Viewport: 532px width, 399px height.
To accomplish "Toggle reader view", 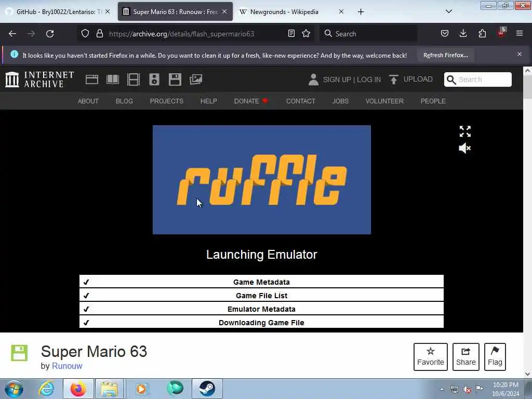I will (x=291, y=33).
